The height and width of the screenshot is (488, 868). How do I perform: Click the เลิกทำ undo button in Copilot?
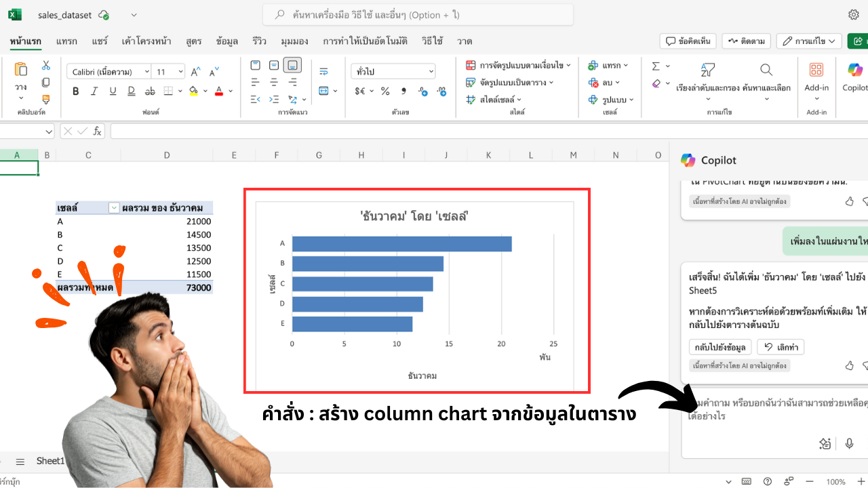[781, 347]
